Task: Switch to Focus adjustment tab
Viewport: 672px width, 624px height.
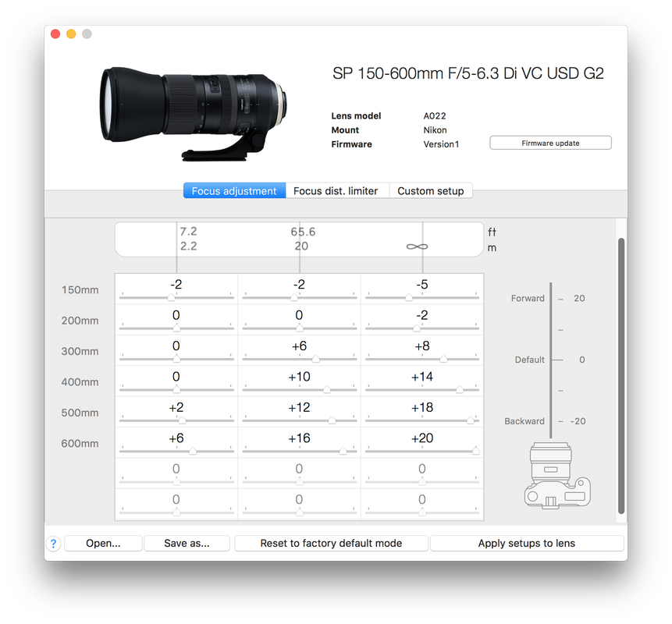Action: click(234, 190)
